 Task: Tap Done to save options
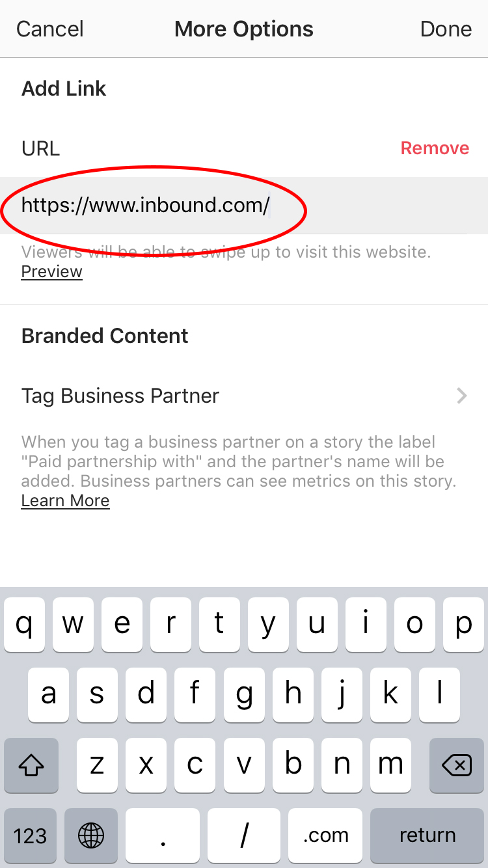tap(446, 29)
